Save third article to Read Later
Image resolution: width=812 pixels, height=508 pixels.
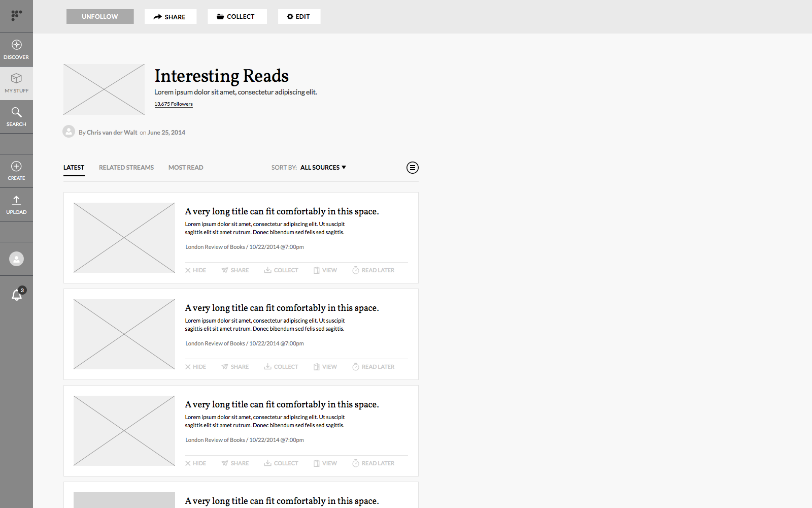click(374, 463)
